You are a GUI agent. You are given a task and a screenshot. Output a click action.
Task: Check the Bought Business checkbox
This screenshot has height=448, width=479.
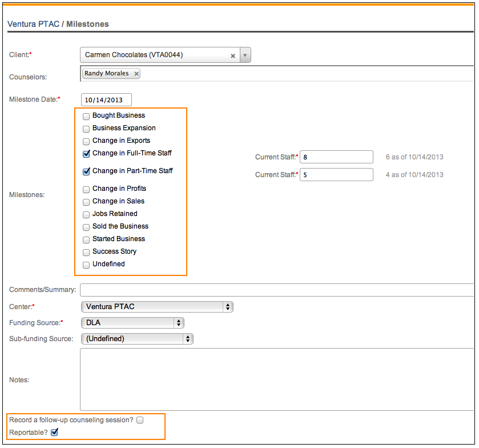86,116
